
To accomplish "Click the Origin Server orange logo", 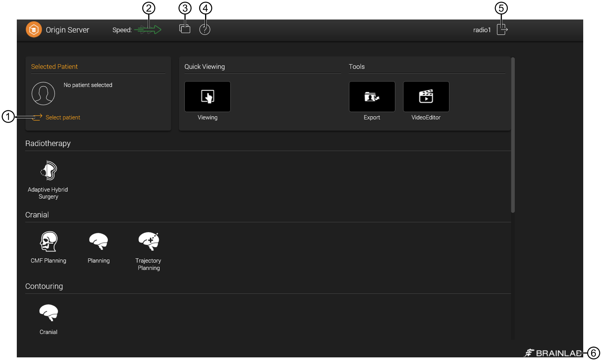I will 34,30.
